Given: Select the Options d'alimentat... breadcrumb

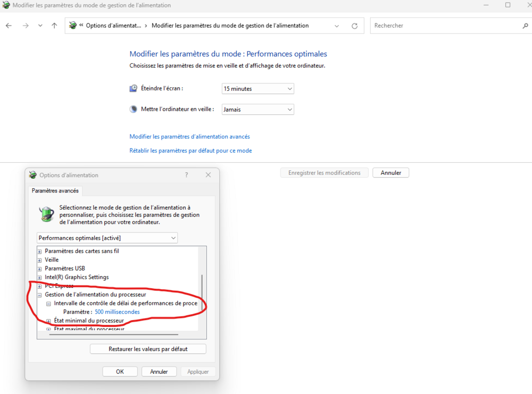Looking at the screenshot, I should point(113,26).
